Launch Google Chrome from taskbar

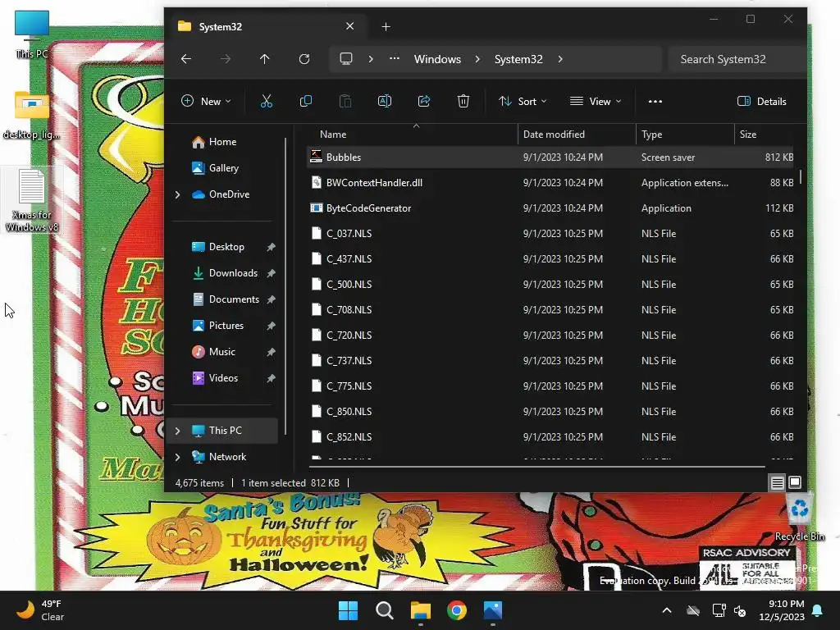click(457, 610)
